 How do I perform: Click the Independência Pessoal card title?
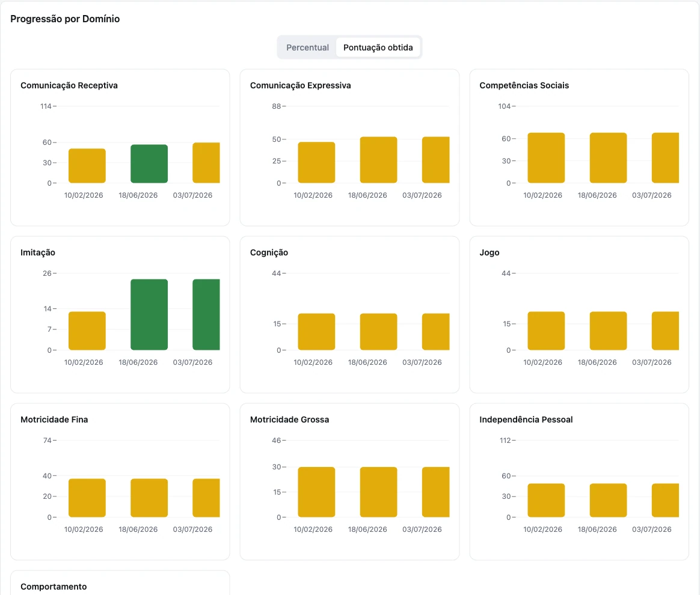(526, 420)
